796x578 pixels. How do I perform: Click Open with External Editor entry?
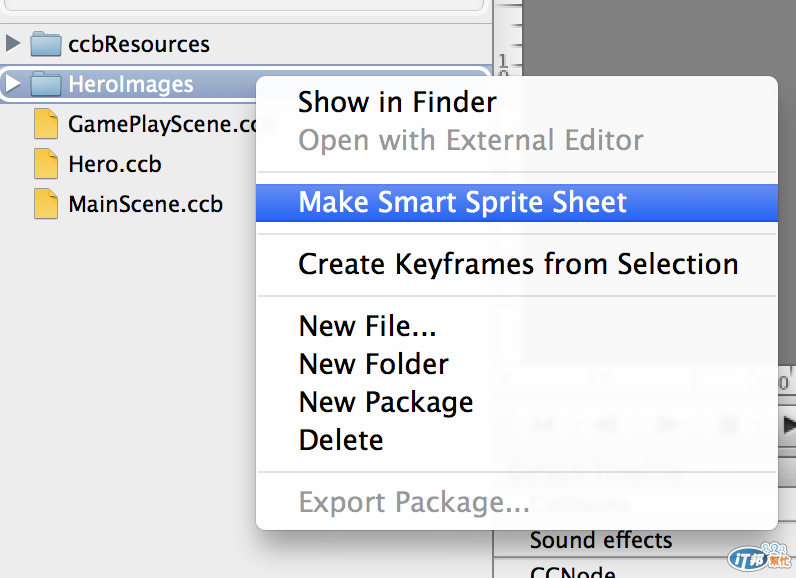(x=470, y=140)
